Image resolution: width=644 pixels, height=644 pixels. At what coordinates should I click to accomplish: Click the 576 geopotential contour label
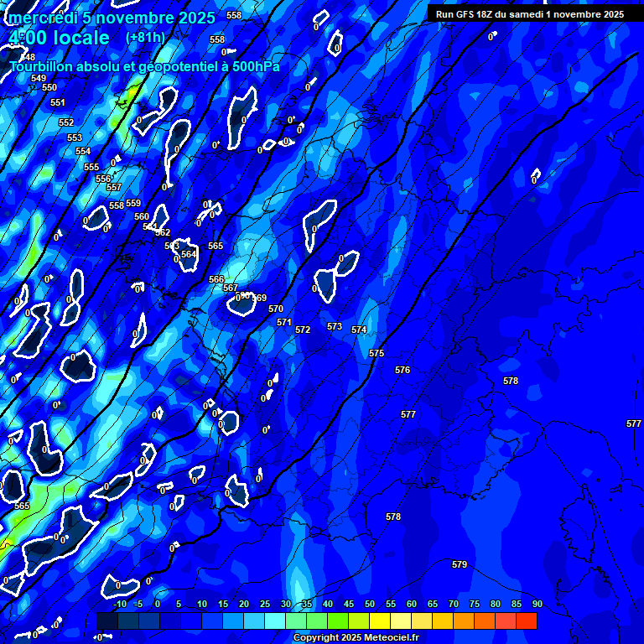(402, 370)
